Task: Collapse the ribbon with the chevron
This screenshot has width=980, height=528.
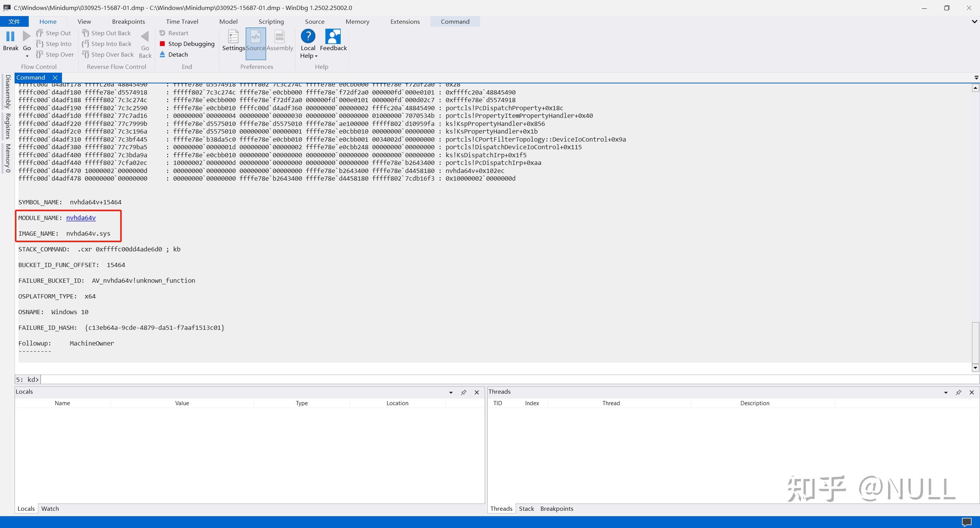Action: (974, 21)
